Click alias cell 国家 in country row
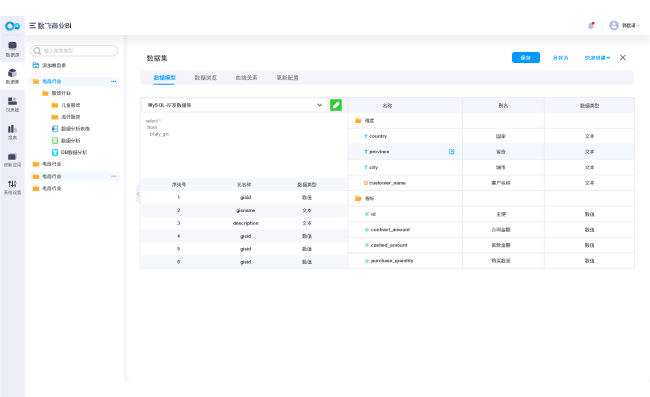Image resolution: width=650 pixels, height=397 pixels. click(501, 136)
